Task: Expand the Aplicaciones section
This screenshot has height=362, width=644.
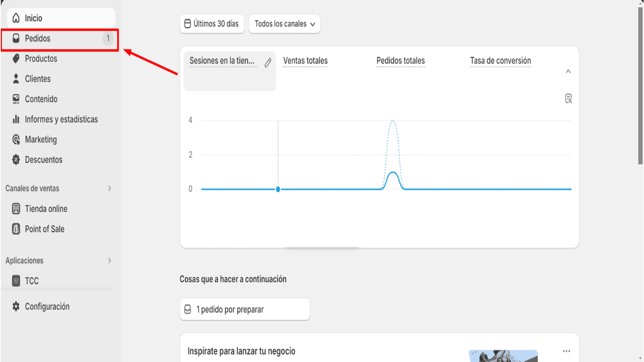Action: click(109, 260)
